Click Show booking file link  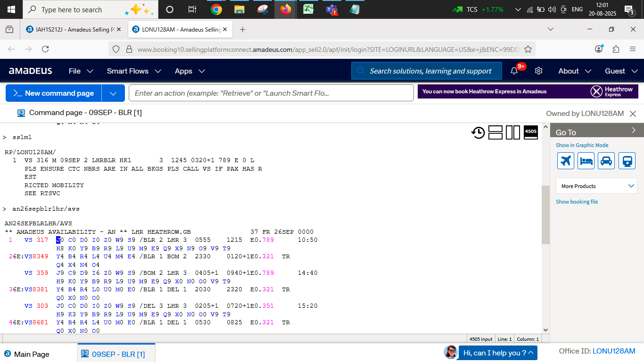[x=577, y=202]
